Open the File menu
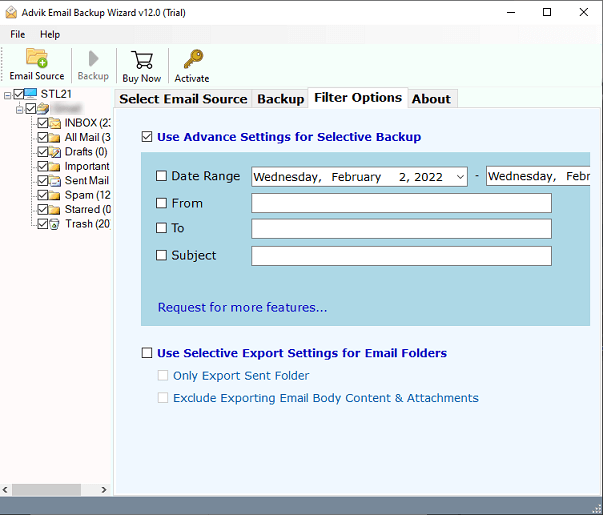Viewport: 603px width, 515px height. coord(17,35)
